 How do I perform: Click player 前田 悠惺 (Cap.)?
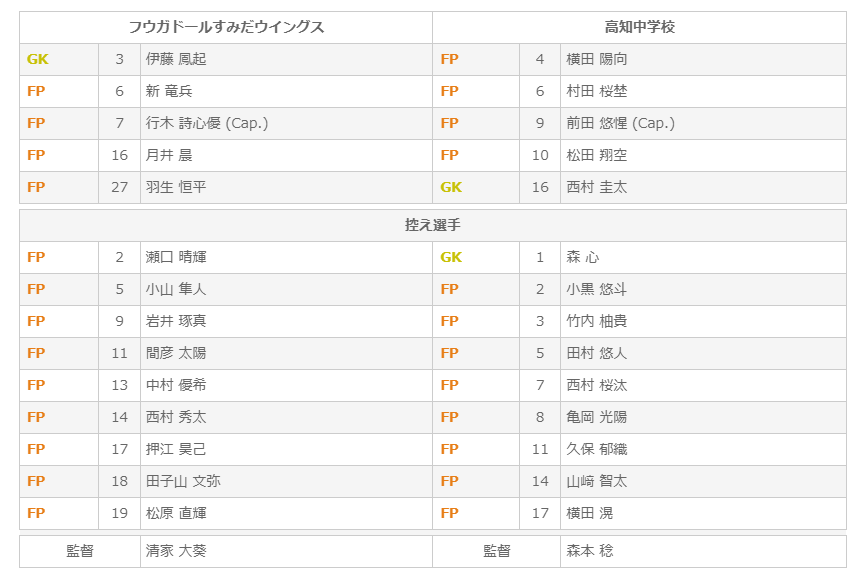point(620,123)
